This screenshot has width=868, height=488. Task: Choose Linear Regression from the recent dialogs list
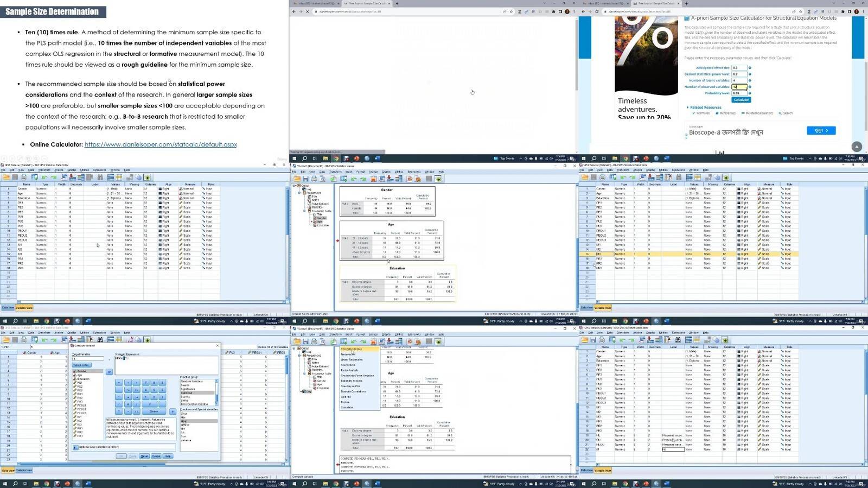[x=359, y=359]
